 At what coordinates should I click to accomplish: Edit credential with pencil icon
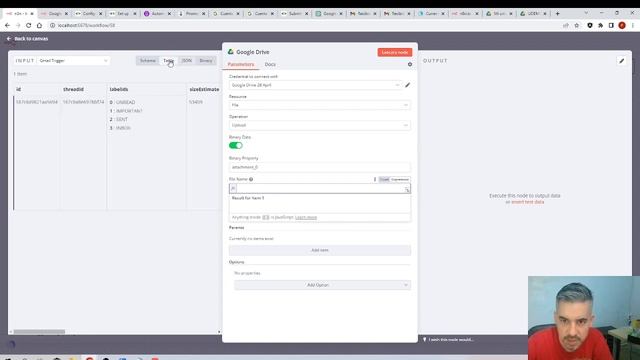407,85
